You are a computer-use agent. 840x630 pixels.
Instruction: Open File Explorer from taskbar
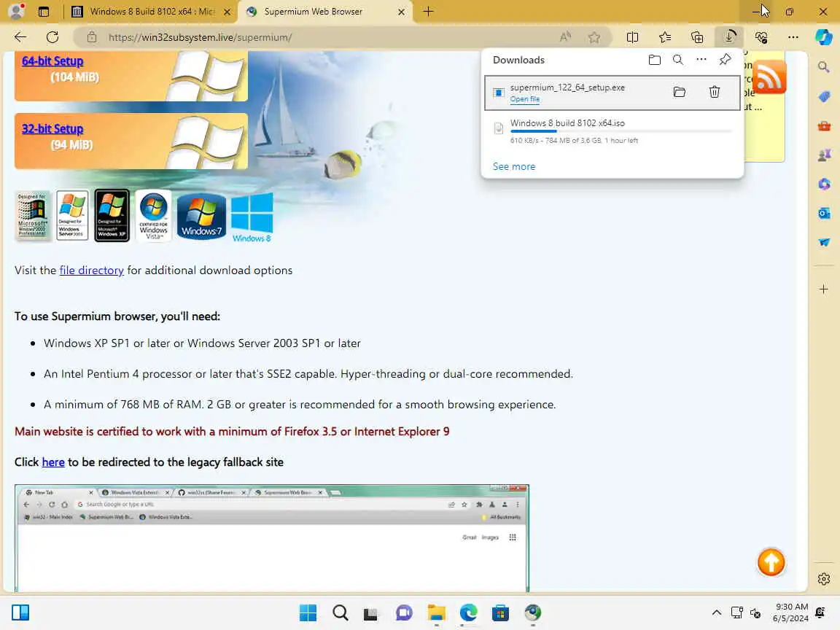437,612
